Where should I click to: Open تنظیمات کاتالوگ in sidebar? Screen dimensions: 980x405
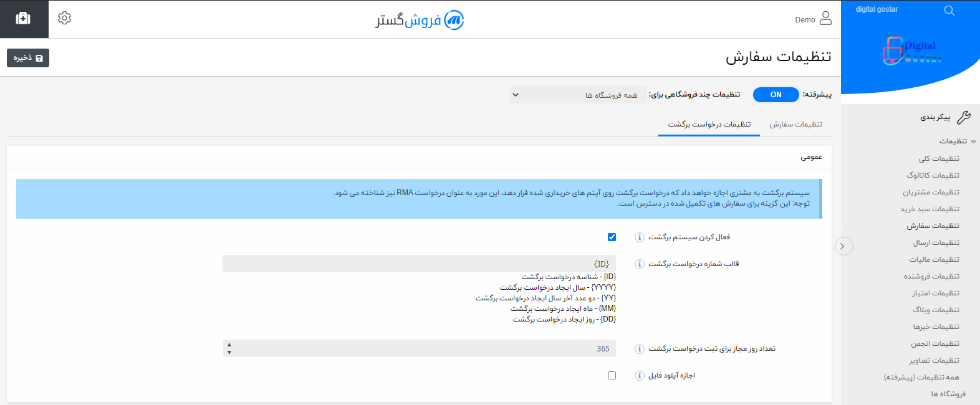click(933, 176)
